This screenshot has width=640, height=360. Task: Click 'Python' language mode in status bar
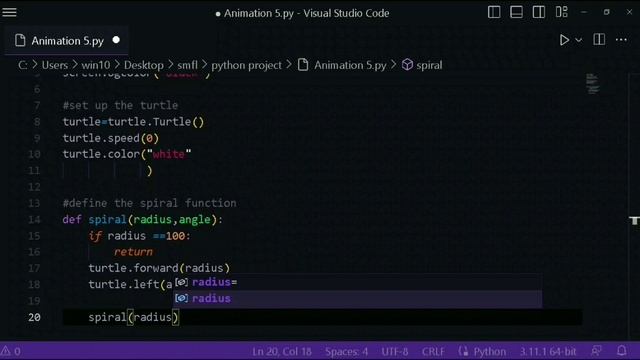coord(489,351)
